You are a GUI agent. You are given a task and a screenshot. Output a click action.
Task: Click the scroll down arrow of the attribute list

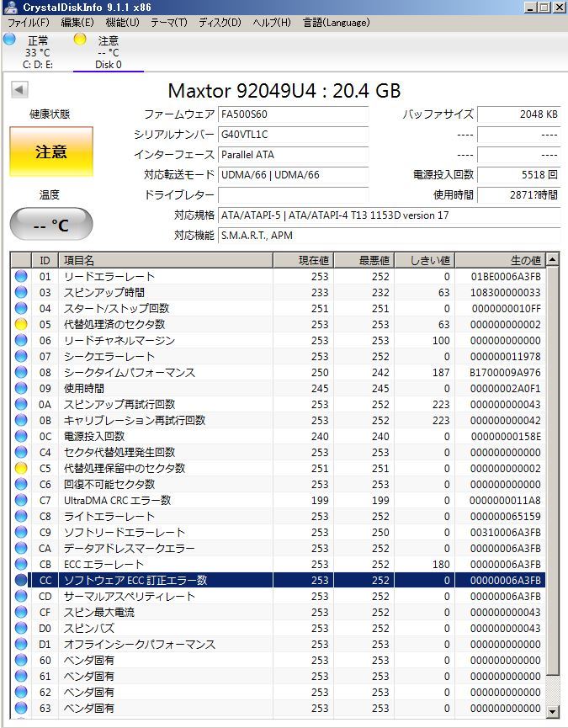(552, 711)
